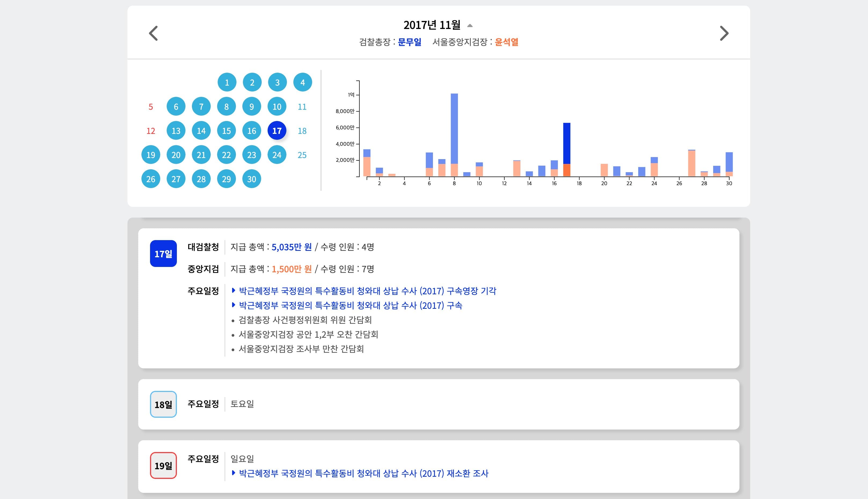Click prosecutor general name 문무일

[x=409, y=42]
